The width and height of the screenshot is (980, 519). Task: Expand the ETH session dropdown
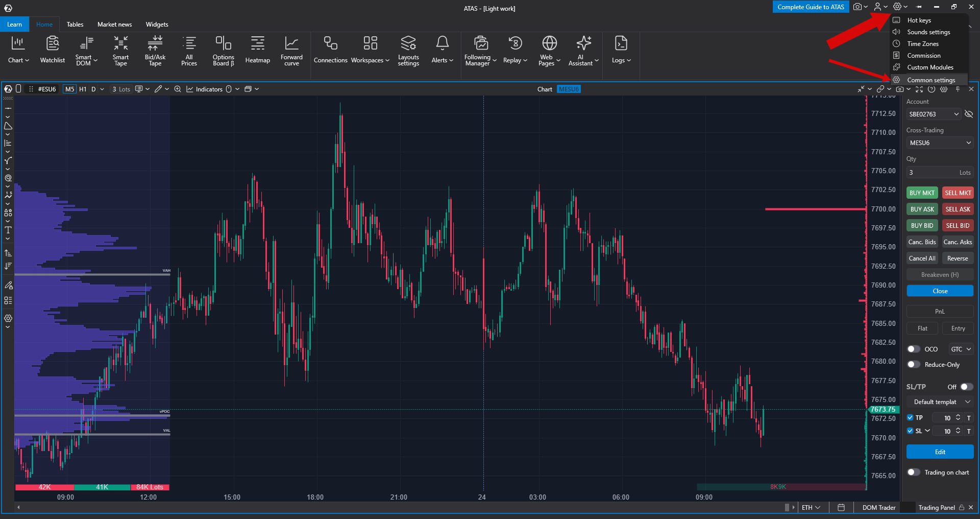pyautogui.click(x=811, y=507)
